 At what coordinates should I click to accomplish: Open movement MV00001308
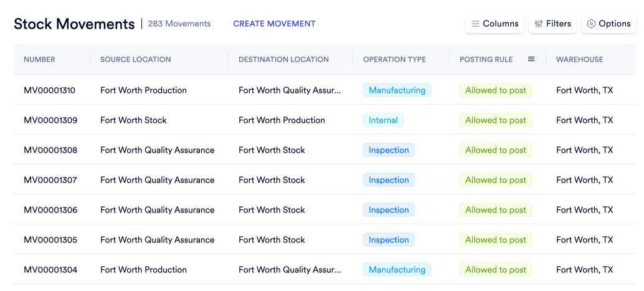coord(50,150)
